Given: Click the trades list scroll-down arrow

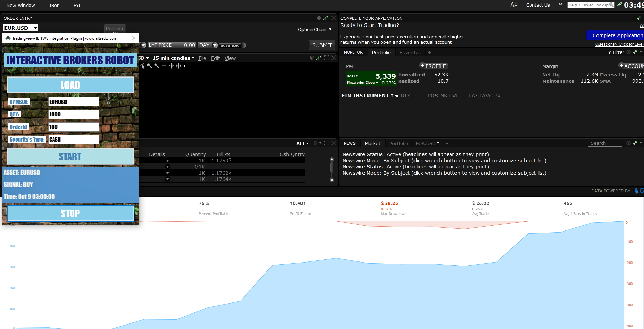Looking at the screenshot, I should [x=332, y=180].
